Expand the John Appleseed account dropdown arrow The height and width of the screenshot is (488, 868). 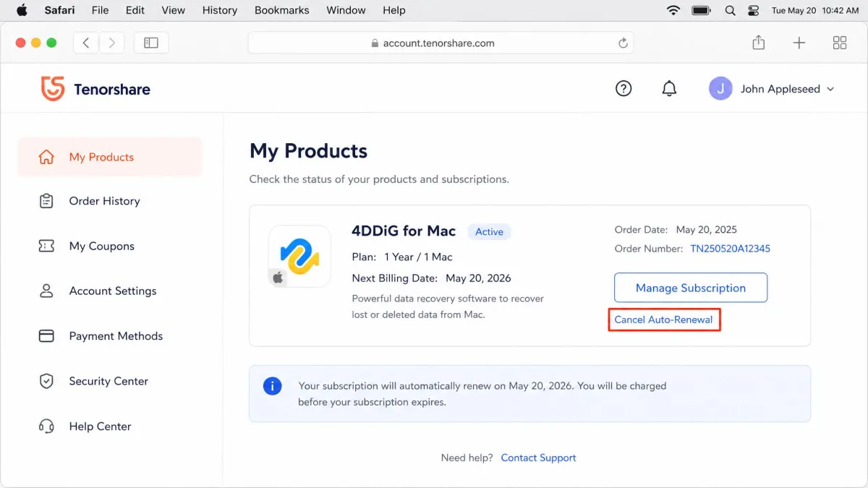(x=830, y=89)
